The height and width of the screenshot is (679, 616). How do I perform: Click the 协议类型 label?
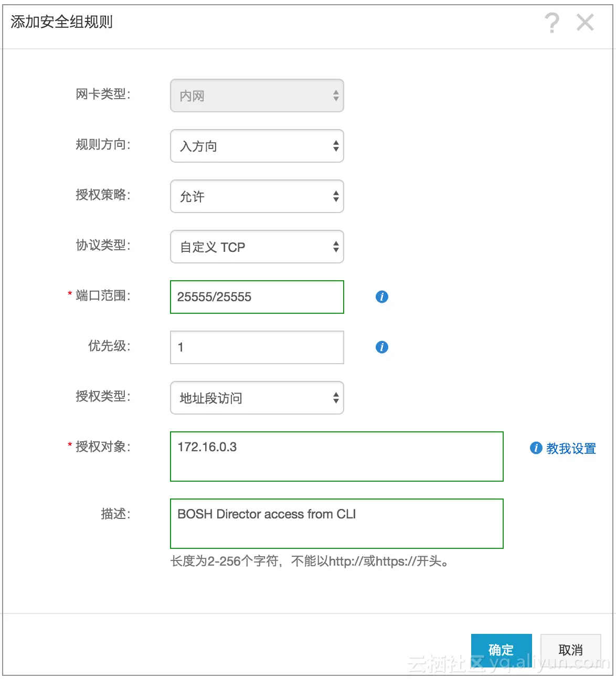pos(103,245)
